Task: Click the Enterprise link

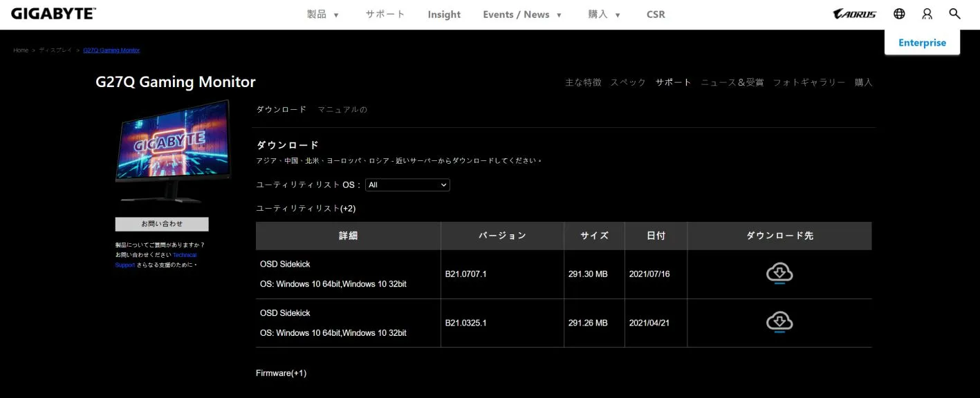Action: (x=922, y=43)
